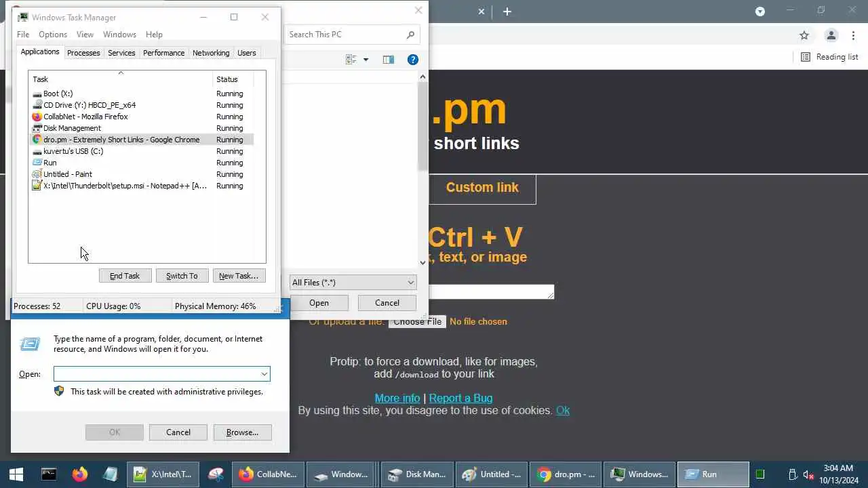The width and height of the screenshot is (868, 488).
Task: Open a new Chrome tab
Action: pyautogui.click(x=507, y=12)
